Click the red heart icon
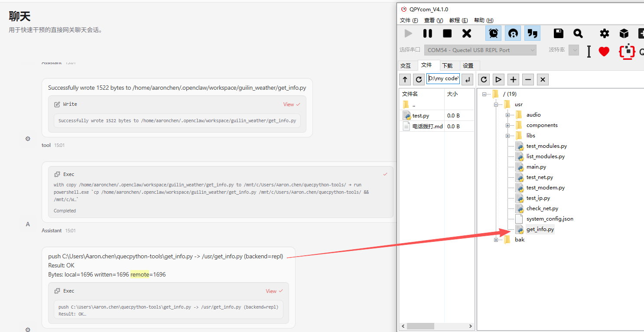Viewport: 644px width, 332px height. [x=604, y=51]
